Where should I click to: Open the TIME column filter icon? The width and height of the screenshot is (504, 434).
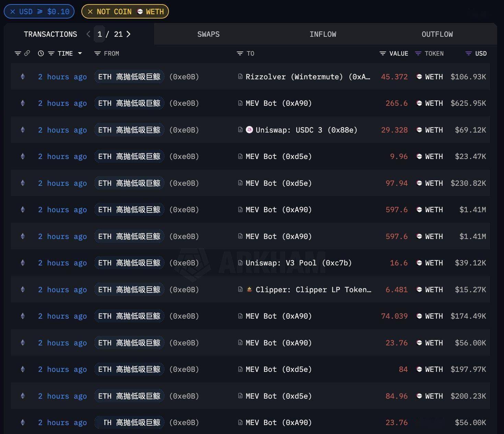pyautogui.click(x=51, y=53)
